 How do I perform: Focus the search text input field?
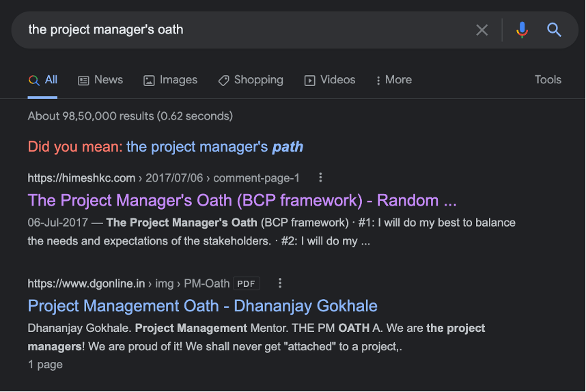click(246, 30)
